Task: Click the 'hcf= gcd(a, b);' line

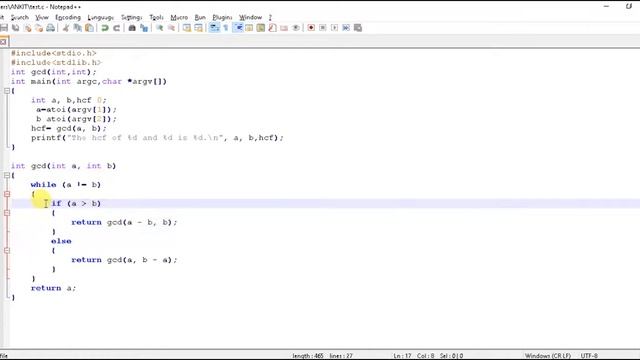Action: click(x=69, y=128)
